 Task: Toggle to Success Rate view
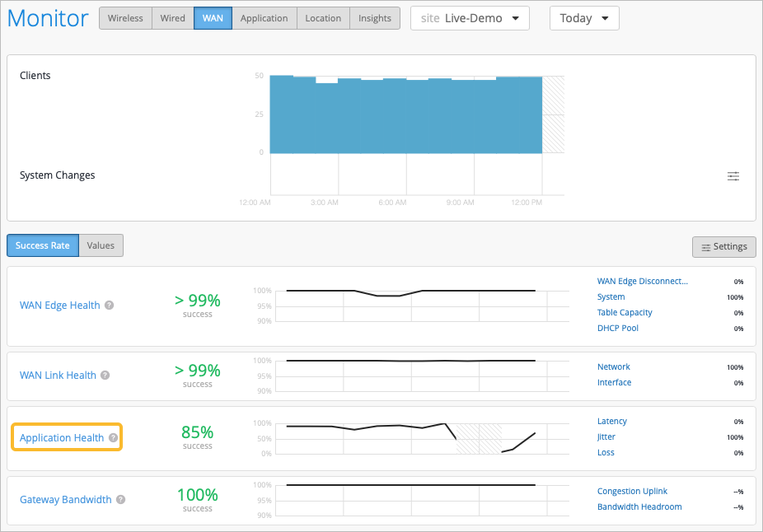43,245
